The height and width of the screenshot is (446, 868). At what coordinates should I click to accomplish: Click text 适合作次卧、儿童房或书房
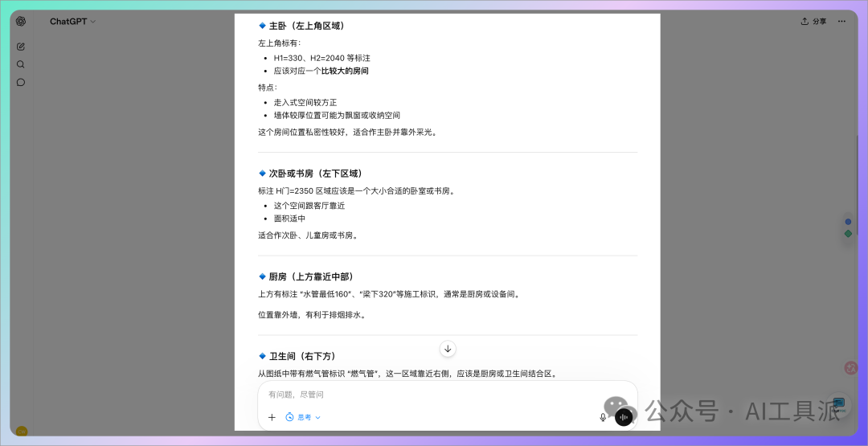pyautogui.click(x=308, y=235)
